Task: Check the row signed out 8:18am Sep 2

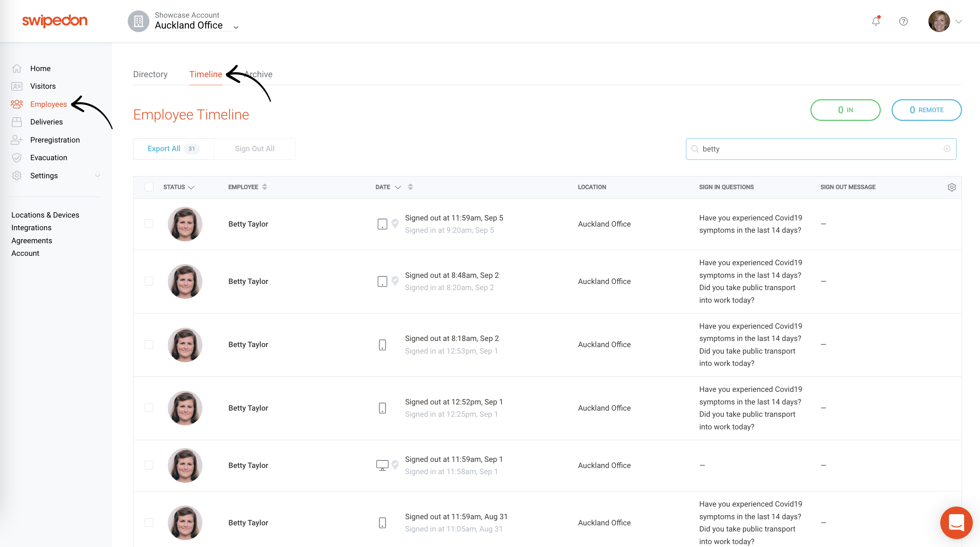Action: pos(149,345)
